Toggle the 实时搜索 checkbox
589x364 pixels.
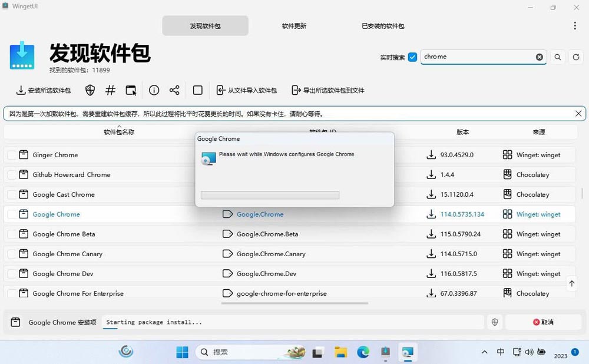pos(412,57)
